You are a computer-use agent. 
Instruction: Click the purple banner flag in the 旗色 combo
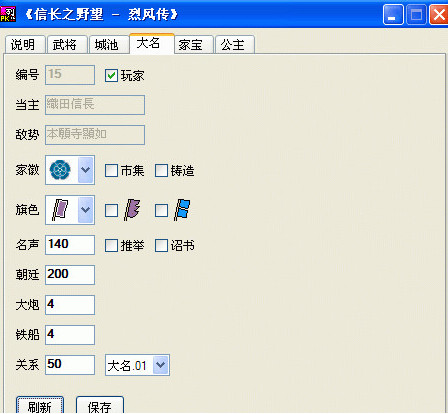pyautogui.click(x=60, y=210)
